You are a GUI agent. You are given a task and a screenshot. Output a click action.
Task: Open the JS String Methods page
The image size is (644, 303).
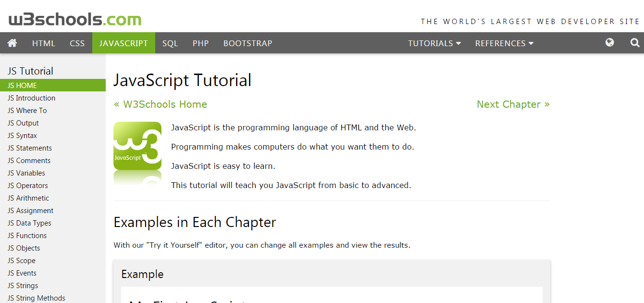coord(36,298)
